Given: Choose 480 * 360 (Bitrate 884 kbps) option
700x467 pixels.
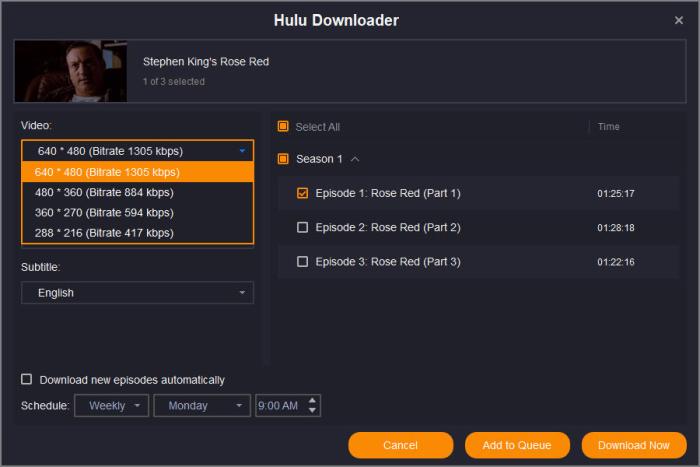Looking at the screenshot, I should 138,192.
